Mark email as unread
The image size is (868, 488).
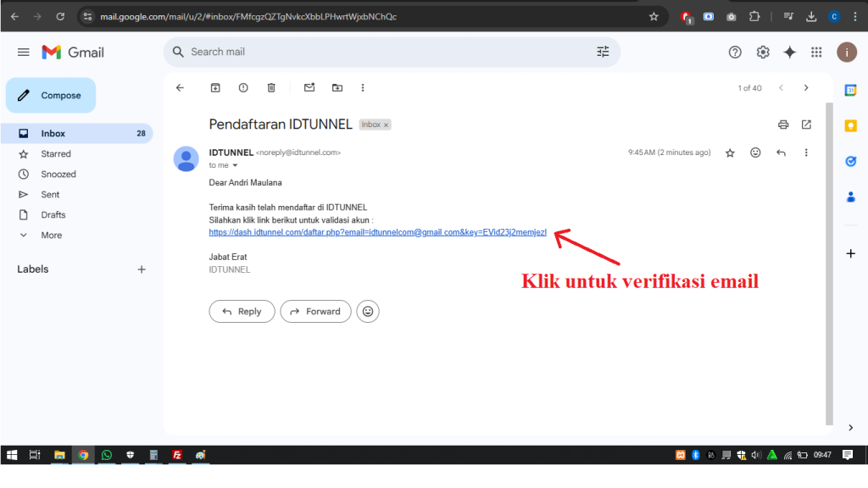(x=309, y=87)
